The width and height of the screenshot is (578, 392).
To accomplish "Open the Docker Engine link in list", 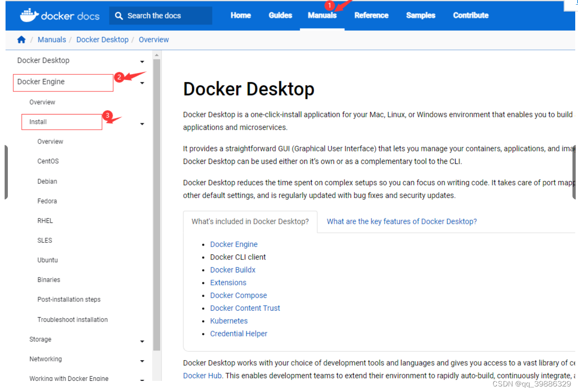I will click(234, 245).
